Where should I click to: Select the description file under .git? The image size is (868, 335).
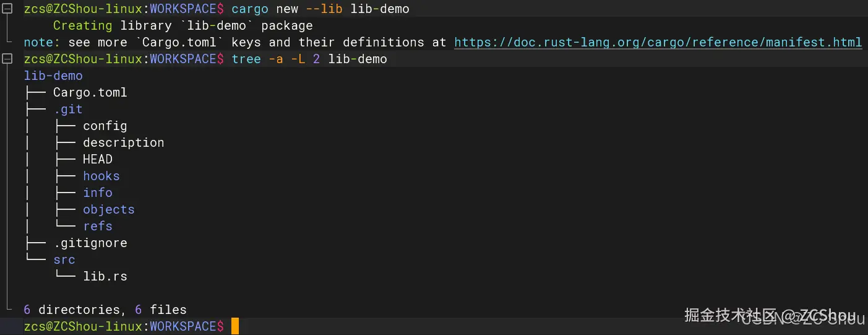tap(124, 142)
